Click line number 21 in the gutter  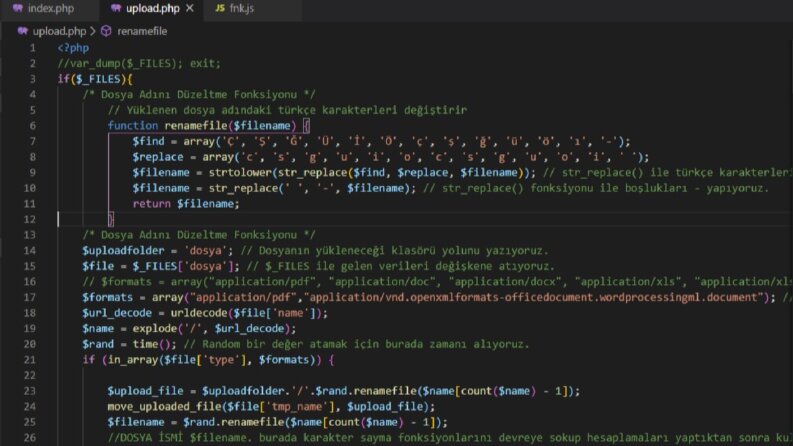30,360
